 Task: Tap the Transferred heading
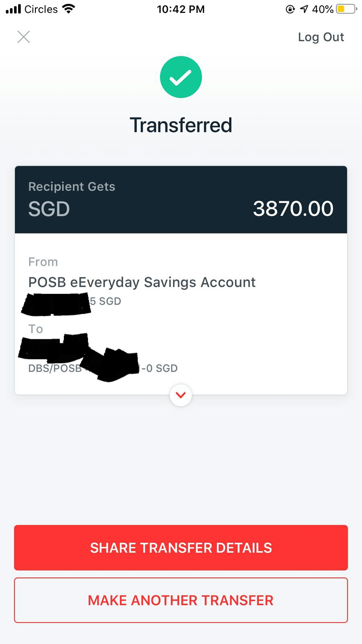(181, 125)
